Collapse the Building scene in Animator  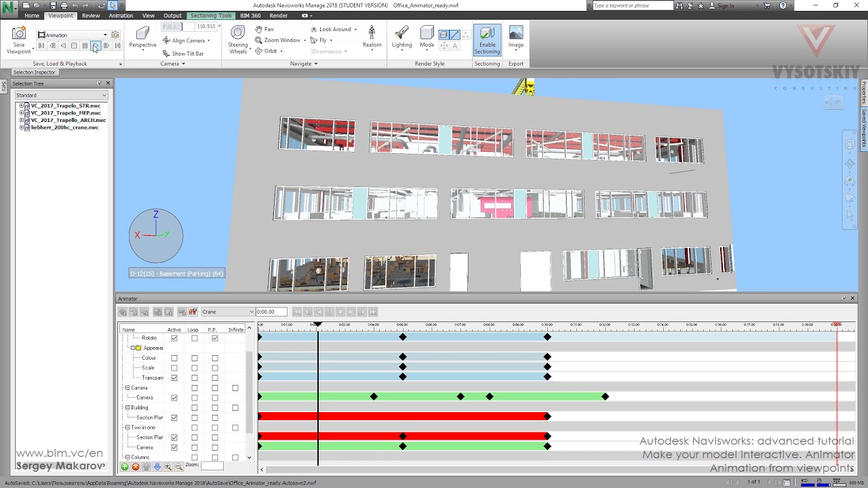[x=127, y=408]
